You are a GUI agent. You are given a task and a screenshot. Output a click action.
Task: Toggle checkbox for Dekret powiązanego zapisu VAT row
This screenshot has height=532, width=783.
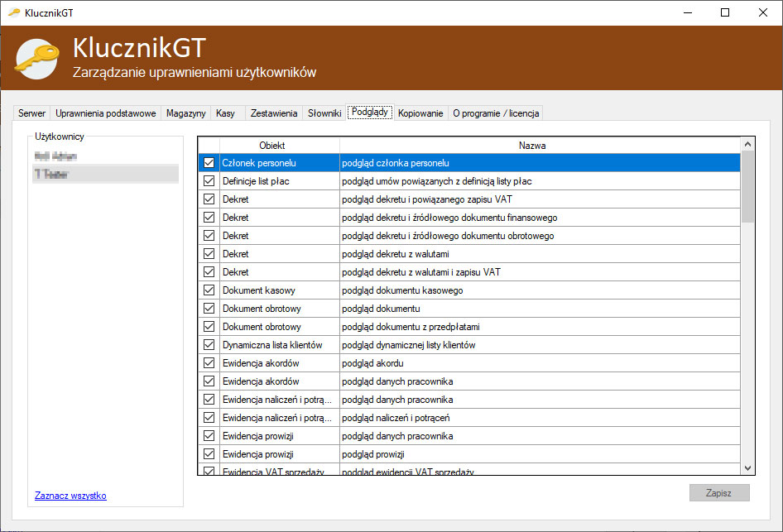coord(209,199)
